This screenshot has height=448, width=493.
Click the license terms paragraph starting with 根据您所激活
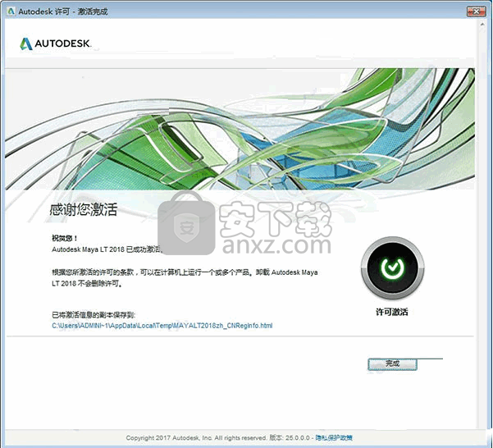(185, 278)
